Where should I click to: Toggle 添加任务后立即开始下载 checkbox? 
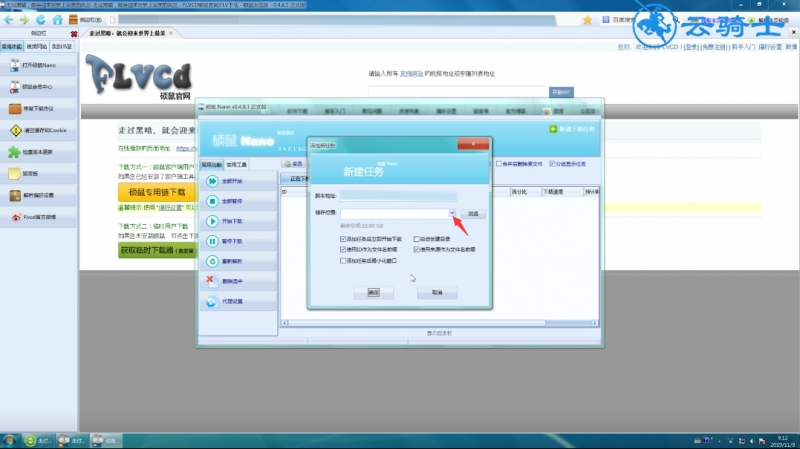coord(343,239)
